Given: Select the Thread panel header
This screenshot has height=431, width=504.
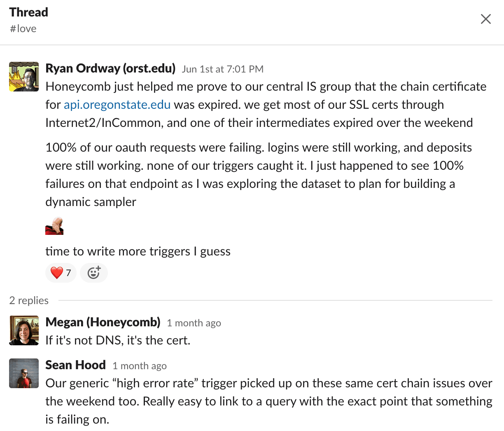Looking at the screenshot, I should 28,12.
